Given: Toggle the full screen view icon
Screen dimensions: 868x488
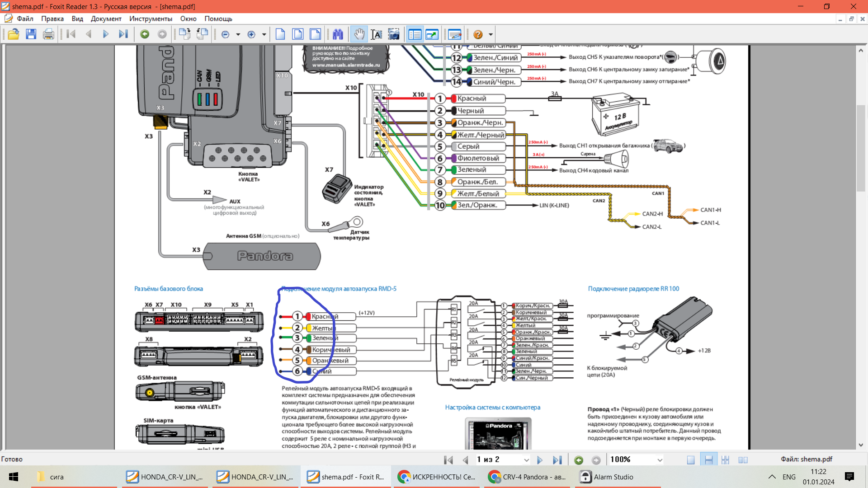Looking at the screenshot, I should (432, 34).
